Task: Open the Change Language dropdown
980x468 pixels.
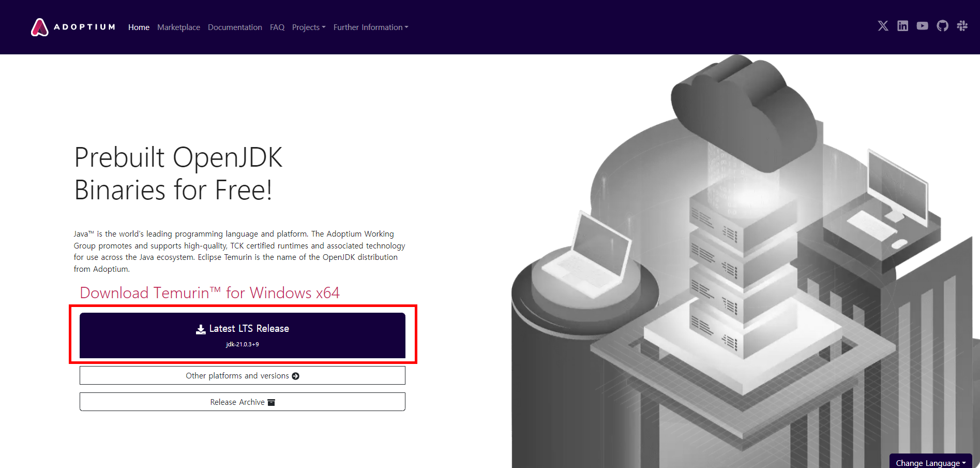Action: pyautogui.click(x=930, y=462)
